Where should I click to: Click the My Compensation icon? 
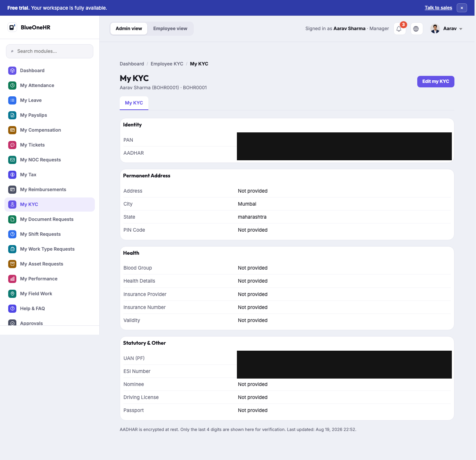tap(12, 130)
